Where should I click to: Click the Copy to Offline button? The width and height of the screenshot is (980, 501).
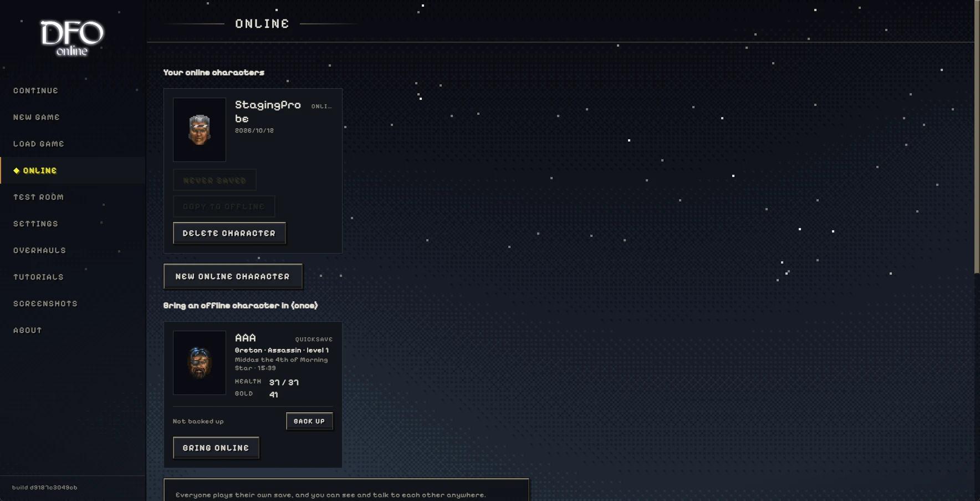pyautogui.click(x=224, y=206)
